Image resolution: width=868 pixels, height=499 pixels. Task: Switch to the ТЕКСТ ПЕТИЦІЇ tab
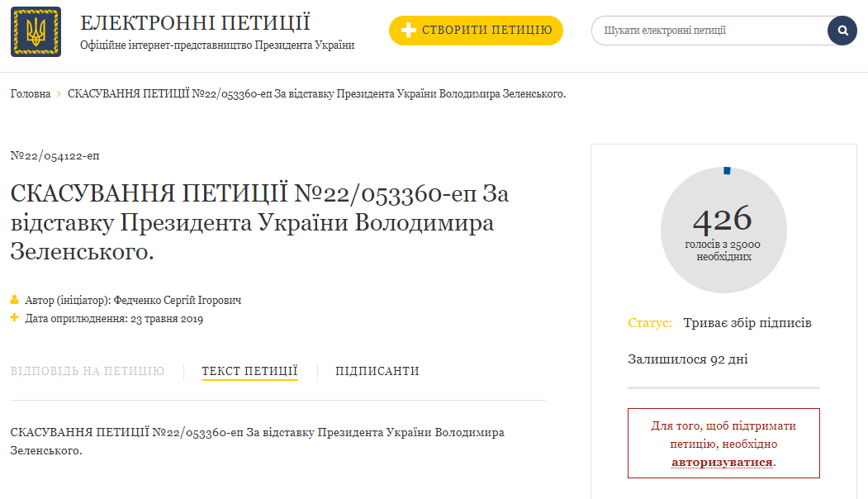tap(249, 371)
